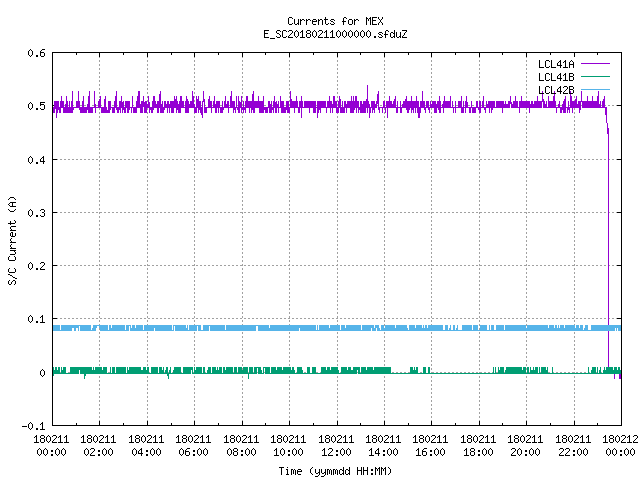The height and width of the screenshot is (480, 640).
Task: Click the chart title 'Currents for MEX'
Action: 335,21
